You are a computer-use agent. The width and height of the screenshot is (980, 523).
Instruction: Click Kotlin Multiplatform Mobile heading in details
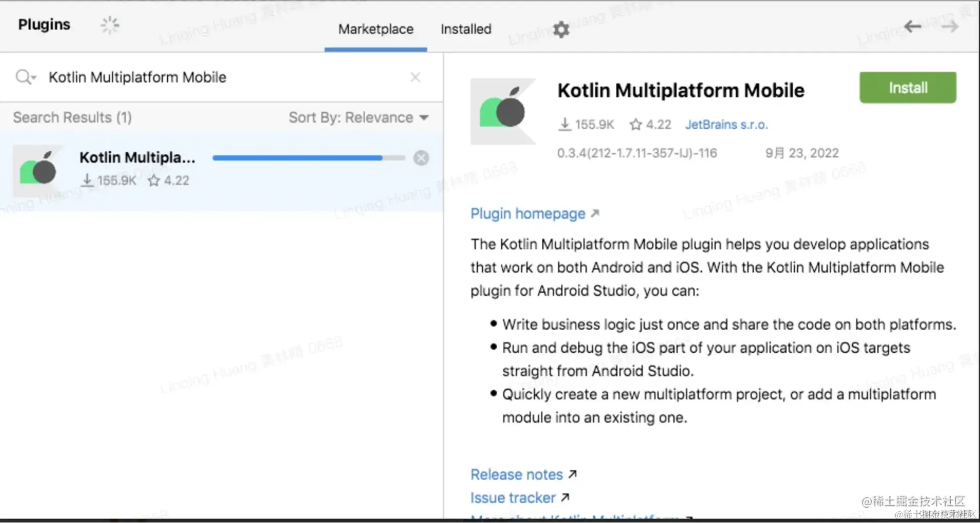point(681,90)
